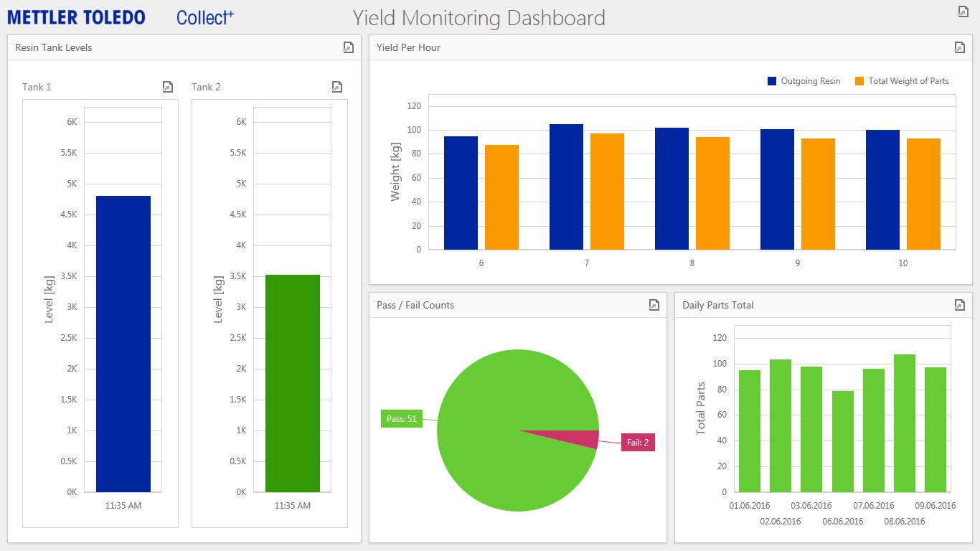Screen dimensions: 980x551
Task: Click the Collect+ logo
Action: (205, 17)
